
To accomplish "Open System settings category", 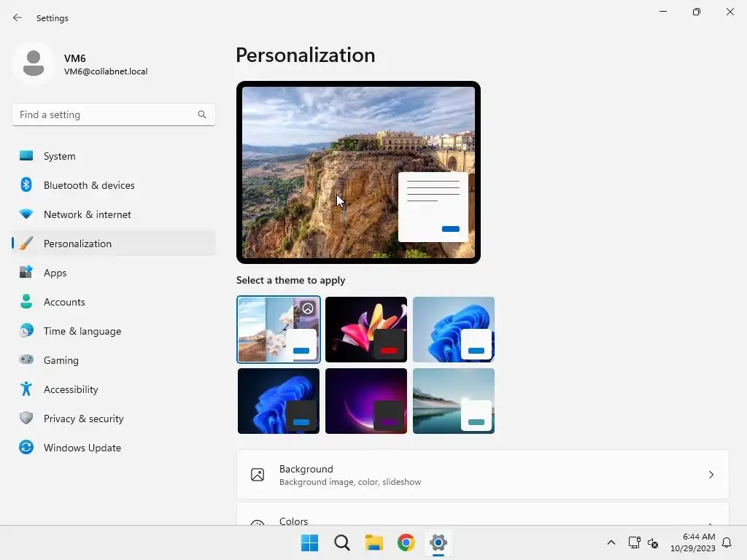I will (113, 156).
